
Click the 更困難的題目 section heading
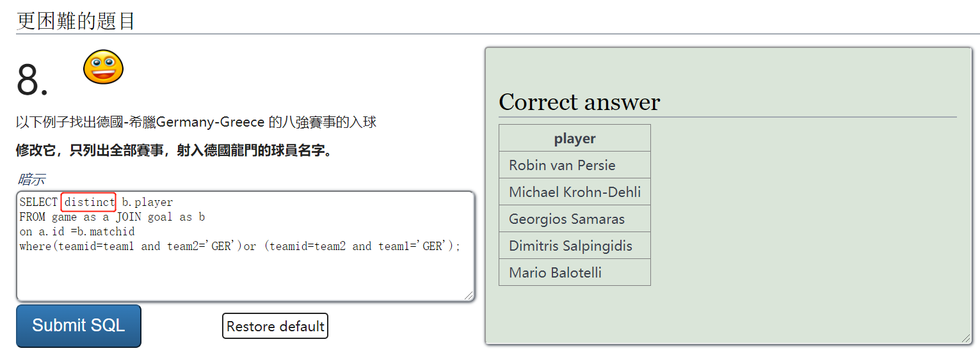(76, 20)
